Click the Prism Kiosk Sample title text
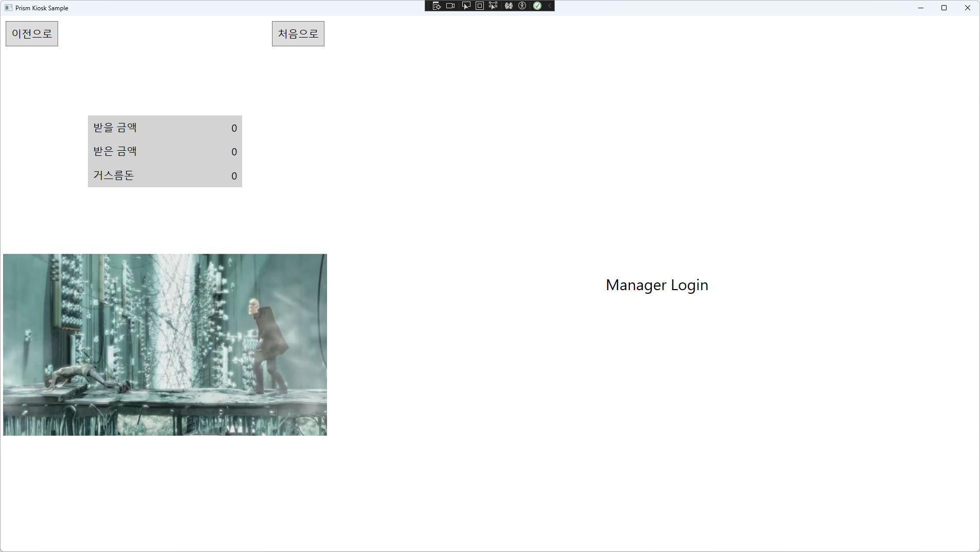Viewport: 980px width, 552px height. tap(42, 8)
